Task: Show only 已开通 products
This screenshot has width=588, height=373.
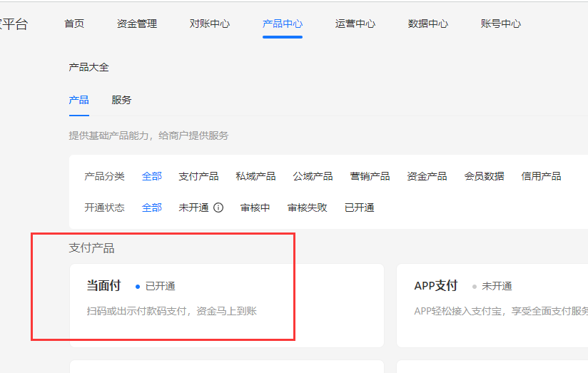Action: coord(360,208)
